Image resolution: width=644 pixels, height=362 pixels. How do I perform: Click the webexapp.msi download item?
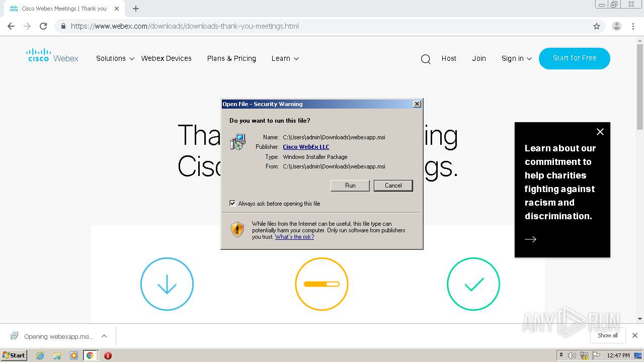click(x=52, y=336)
